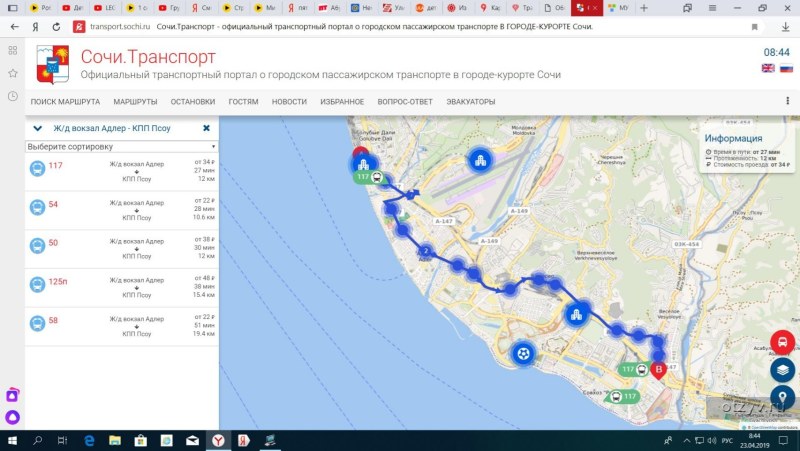This screenshot has width=800, height=451.
Task: Close the route results panel
Action: [x=206, y=129]
